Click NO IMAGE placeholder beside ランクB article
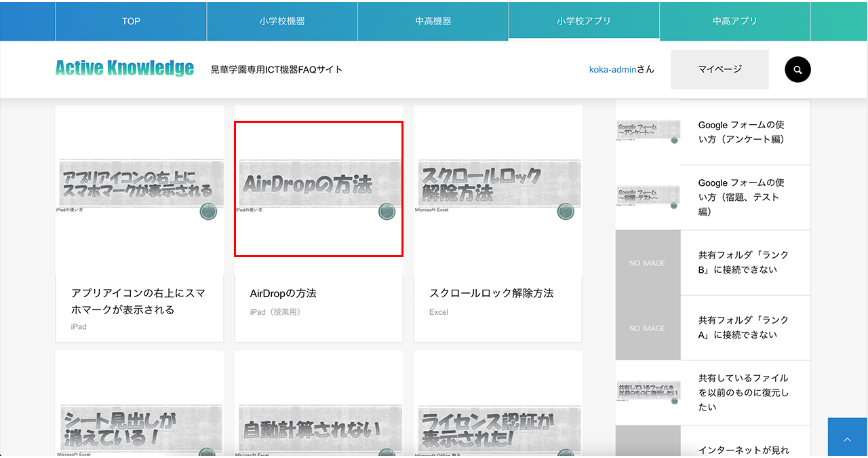Viewport: 868px width, 458px height. (x=648, y=263)
